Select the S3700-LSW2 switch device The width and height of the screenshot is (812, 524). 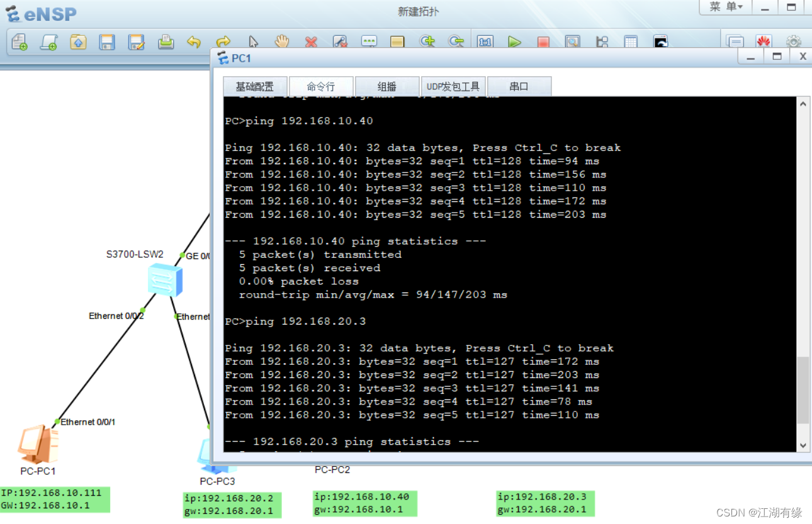pyautogui.click(x=165, y=280)
